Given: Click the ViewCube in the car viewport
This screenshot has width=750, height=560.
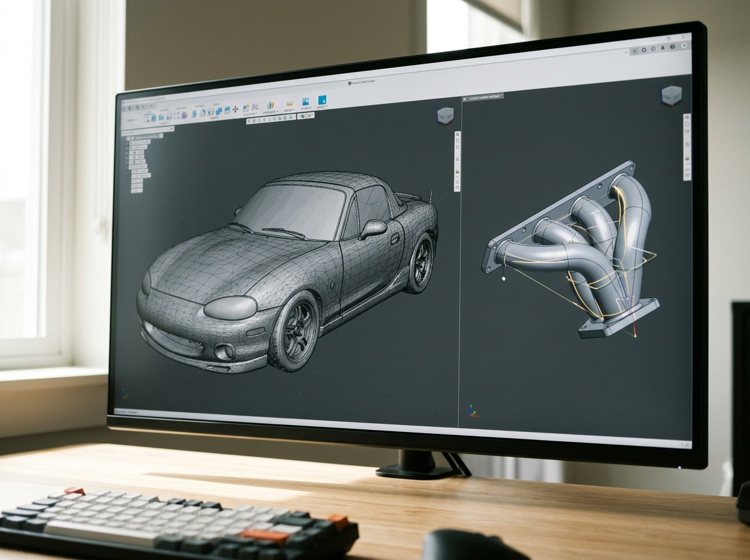Looking at the screenshot, I should click(x=445, y=116).
